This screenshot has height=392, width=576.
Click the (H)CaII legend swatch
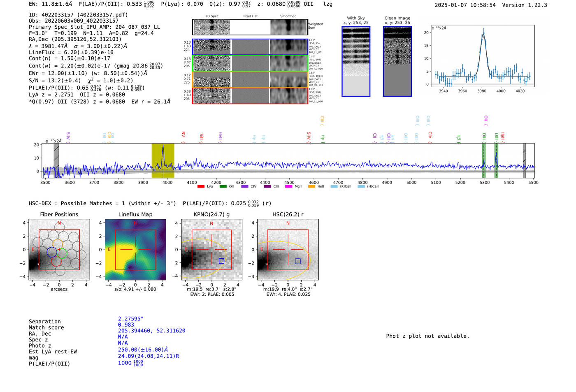pos(361,186)
